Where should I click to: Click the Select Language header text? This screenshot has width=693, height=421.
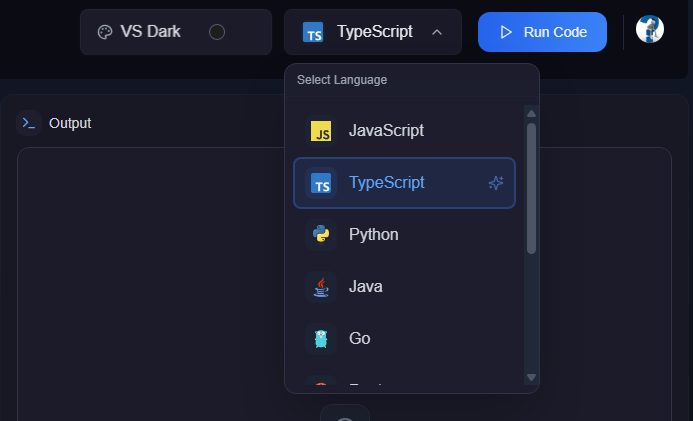coord(342,80)
